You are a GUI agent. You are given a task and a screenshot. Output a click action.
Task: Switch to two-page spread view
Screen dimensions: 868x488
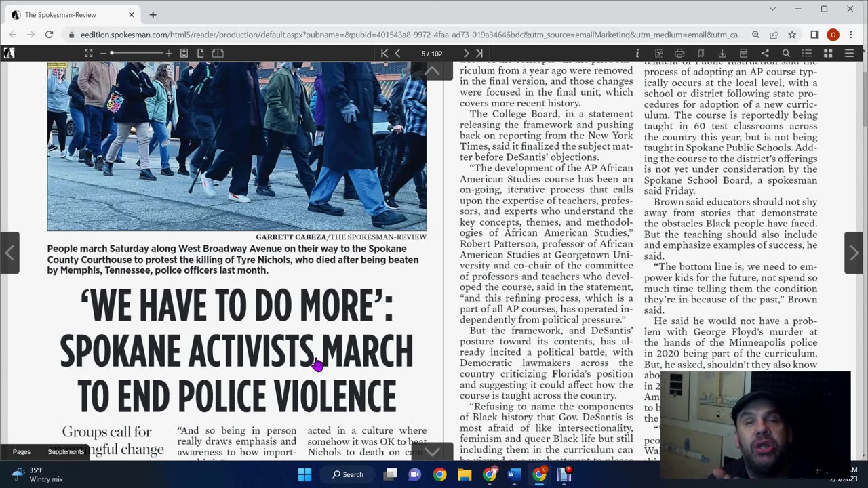click(x=218, y=53)
